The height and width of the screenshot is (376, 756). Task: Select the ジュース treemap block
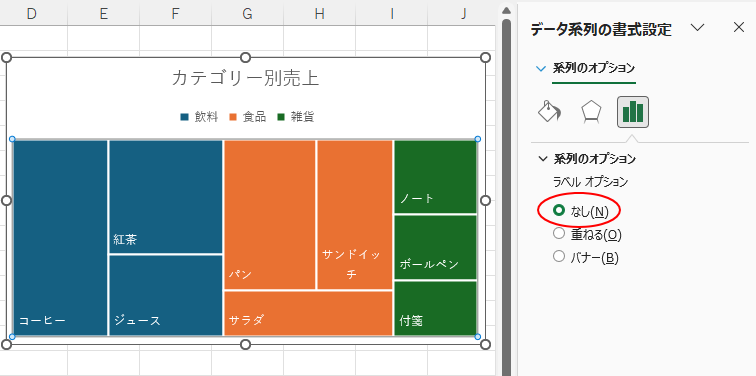(166, 295)
